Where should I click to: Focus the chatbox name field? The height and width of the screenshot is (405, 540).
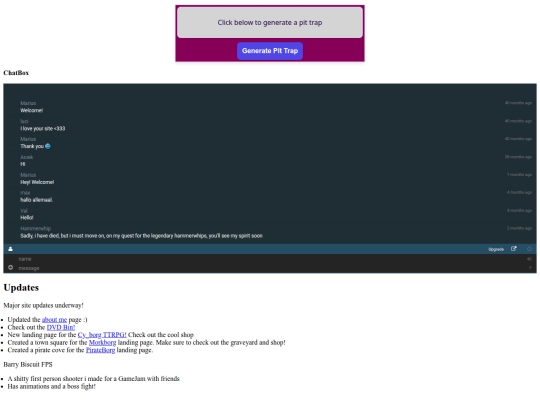click(x=270, y=259)
